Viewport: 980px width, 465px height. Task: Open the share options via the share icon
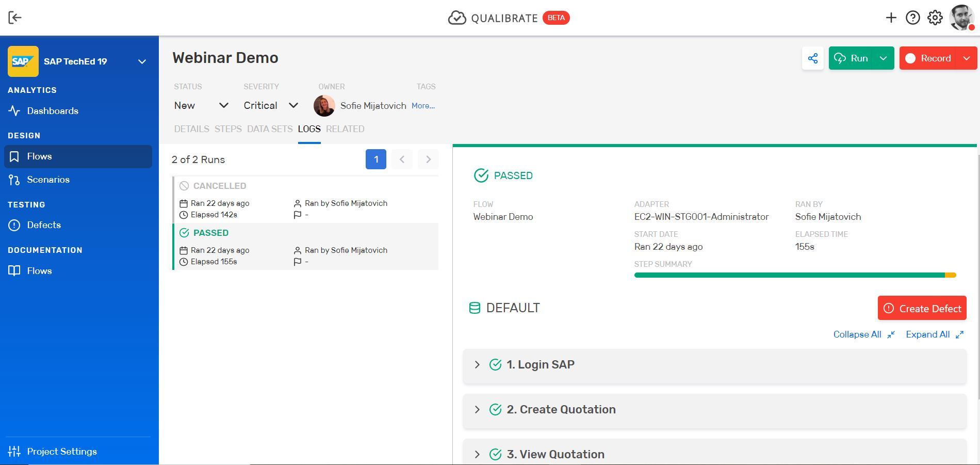(x=813, y=58)
